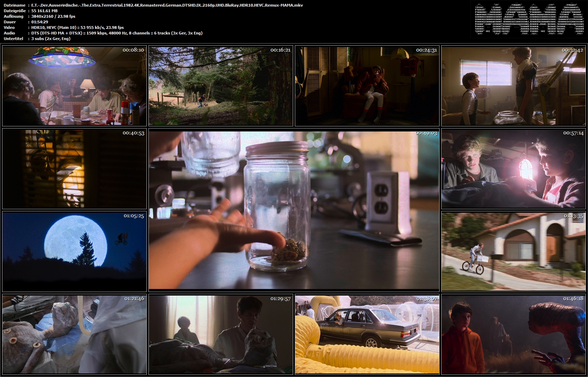Image resolution: width=588 pixels, height=377 pixels.
Task: Open the work lamp thumbnail at 00:57:14
Action: tap(513, 169)
